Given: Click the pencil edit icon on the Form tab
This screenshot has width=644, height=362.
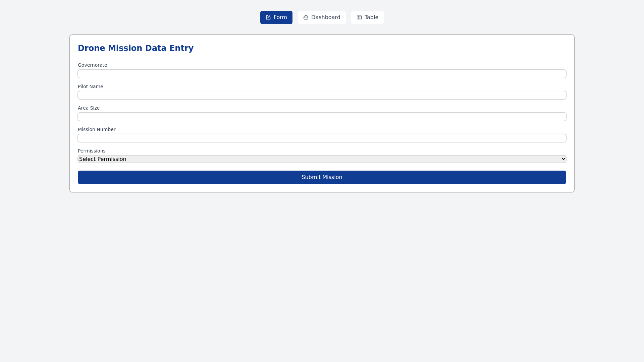Looking at the screenshot, I should (x=268, y=17).
